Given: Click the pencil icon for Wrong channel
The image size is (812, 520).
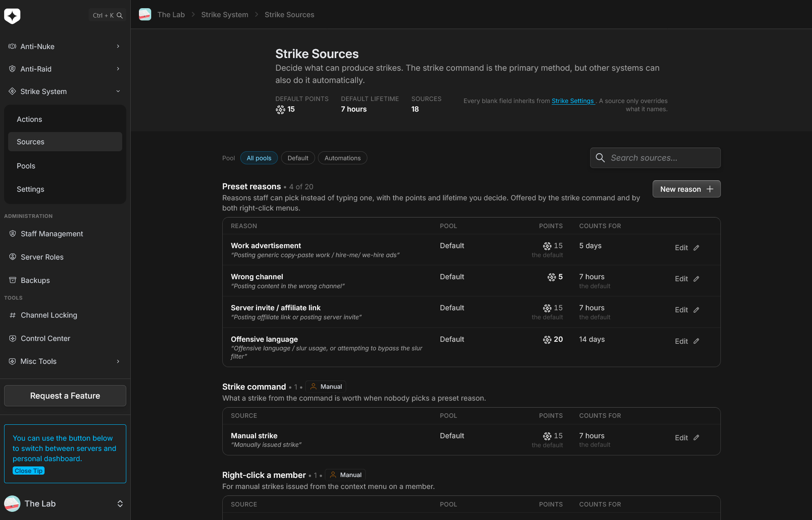Looking at the screenshot, I should point(696,279).
